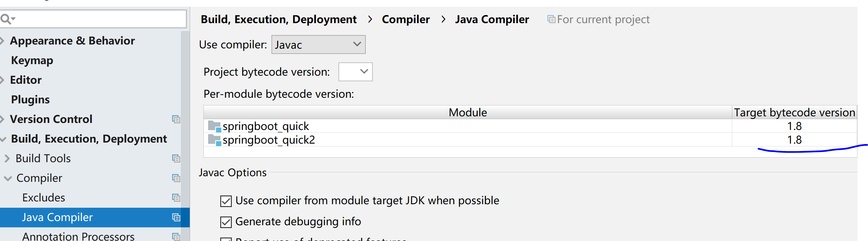Viewport: 868px width, 241px height.
Task: Expand the Build Tools node
Action: point(7,159)
